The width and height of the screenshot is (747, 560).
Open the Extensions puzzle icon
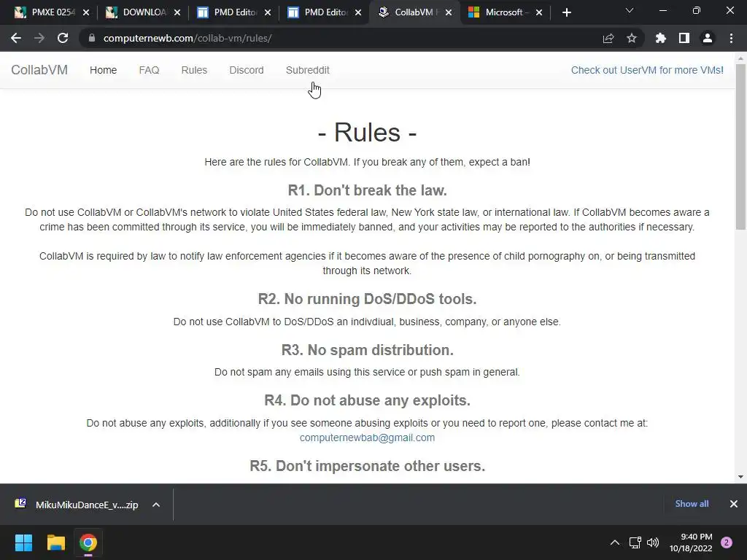point(660,38)
